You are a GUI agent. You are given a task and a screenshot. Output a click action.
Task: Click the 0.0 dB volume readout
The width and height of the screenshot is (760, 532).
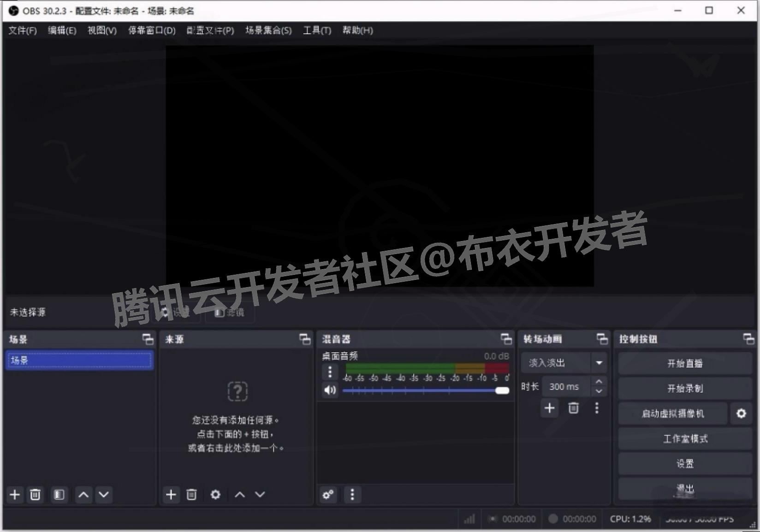pyautogui.click(x=496, y=356)
